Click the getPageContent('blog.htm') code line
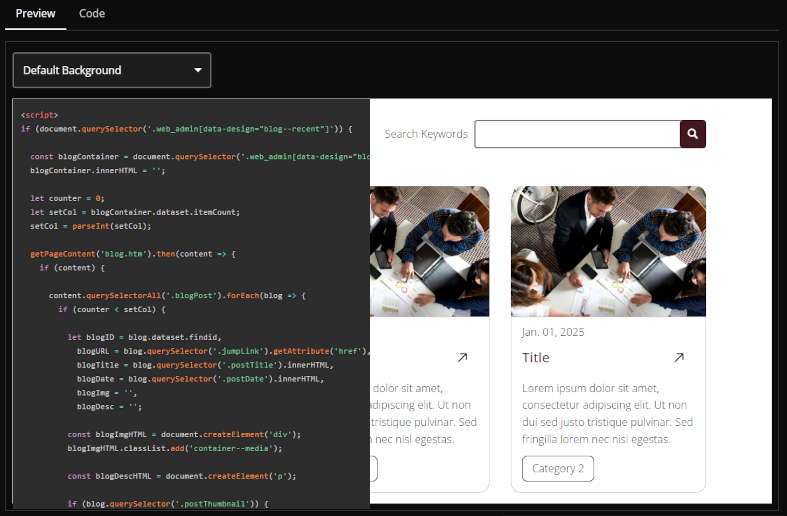 [132, 254]
